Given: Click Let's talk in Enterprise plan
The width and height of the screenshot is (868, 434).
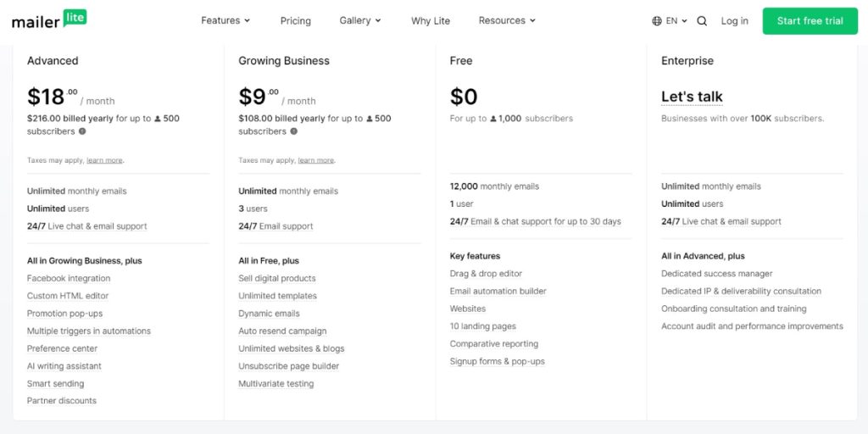Looking at the screenshot, I should pos(692,97).
